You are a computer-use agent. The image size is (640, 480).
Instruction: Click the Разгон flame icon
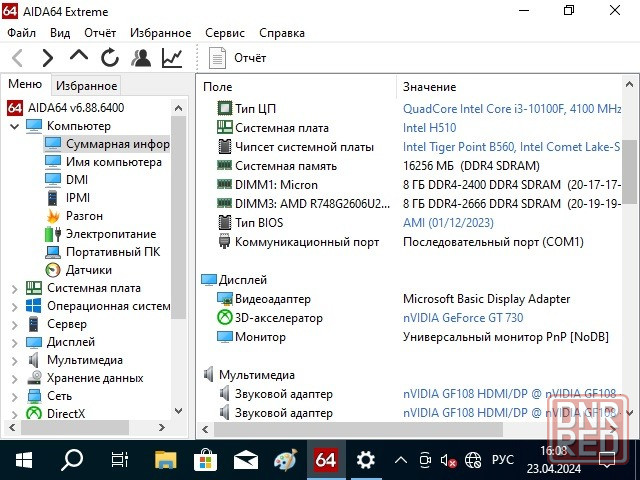[x=53, y=216]
